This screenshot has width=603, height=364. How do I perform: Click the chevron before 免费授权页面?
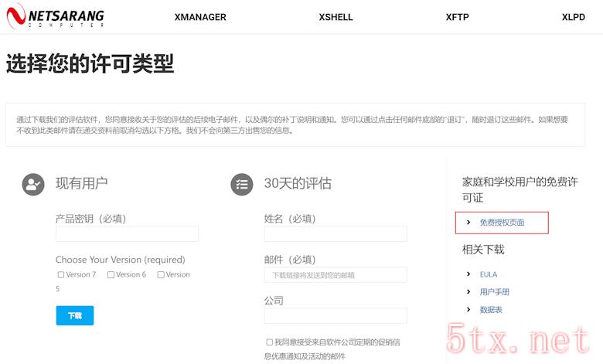pyautogui.click(x=468, y=222)
